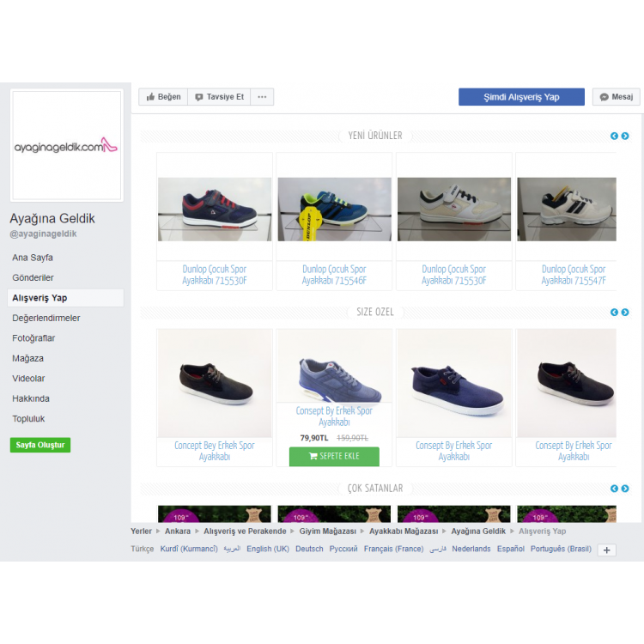Open product link Dunlop Çocuk Spor Ayakkabı 715547F
Screen dimensions: 644x644
tap(574, 275)
